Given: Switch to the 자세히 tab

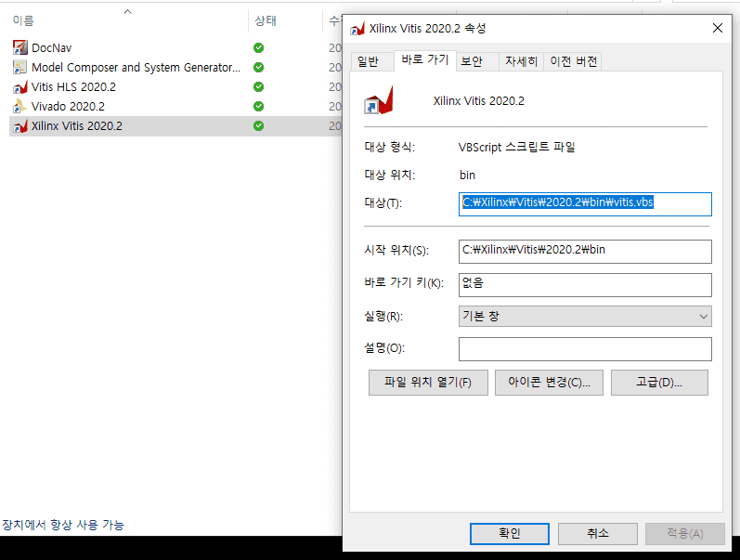Looking at the screenshot, I should tap(521, 61).
